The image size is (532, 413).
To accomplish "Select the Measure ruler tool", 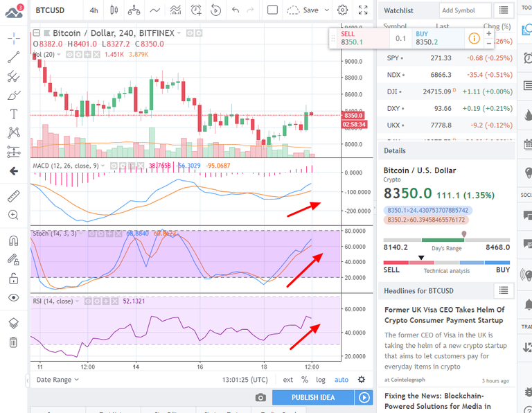I will pyautogui.click(x=14, y=196).
